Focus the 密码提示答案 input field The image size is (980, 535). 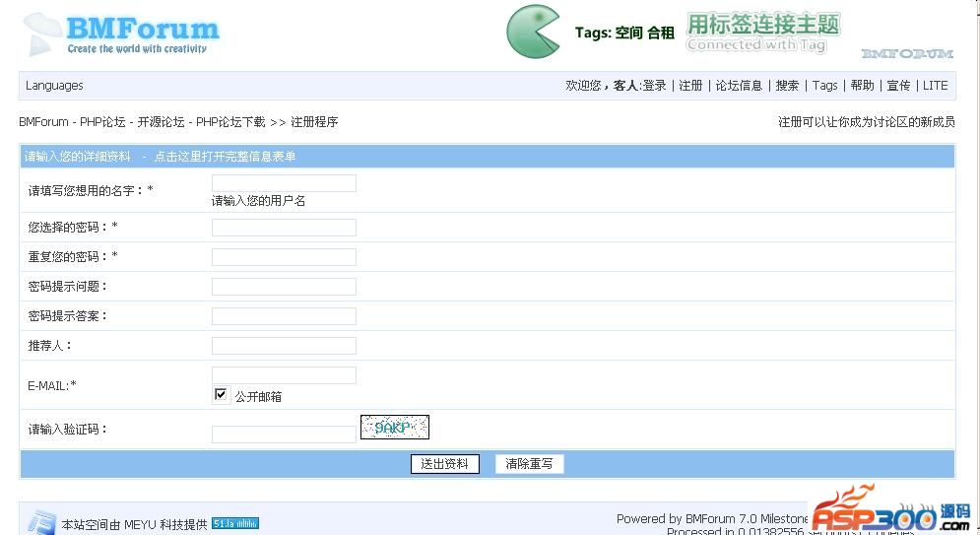(284, 316)
